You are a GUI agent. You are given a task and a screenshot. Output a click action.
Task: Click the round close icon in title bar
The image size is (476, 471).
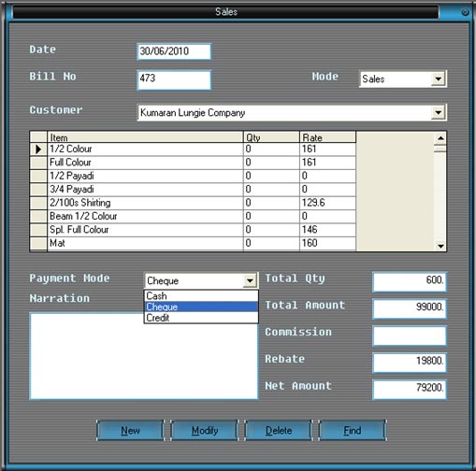(465, 12)
